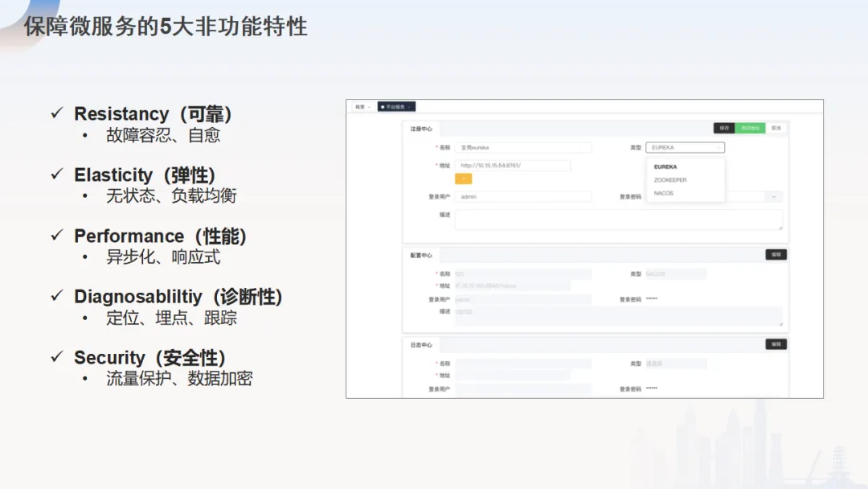Click the 描述 text area in 注册中心

coord(619,220)
